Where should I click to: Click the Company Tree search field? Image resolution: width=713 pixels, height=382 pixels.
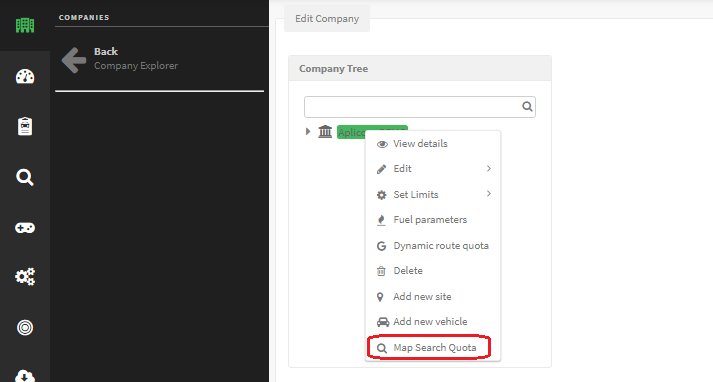point(420,107)
